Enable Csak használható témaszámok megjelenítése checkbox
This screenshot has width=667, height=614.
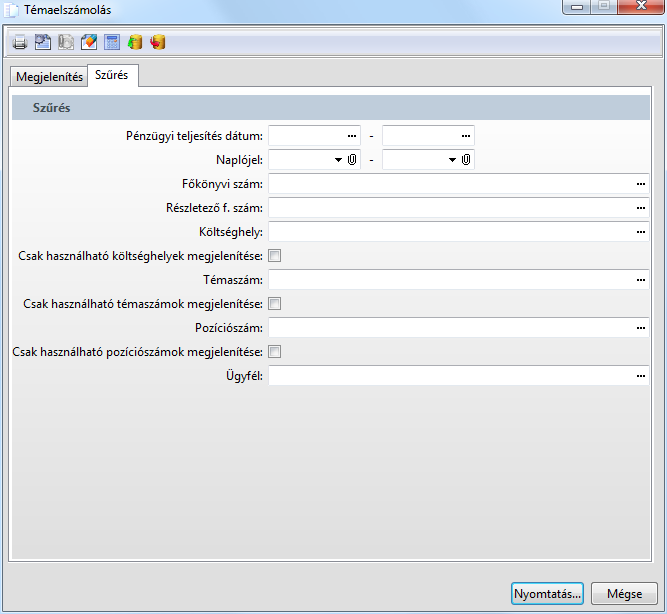274,304
